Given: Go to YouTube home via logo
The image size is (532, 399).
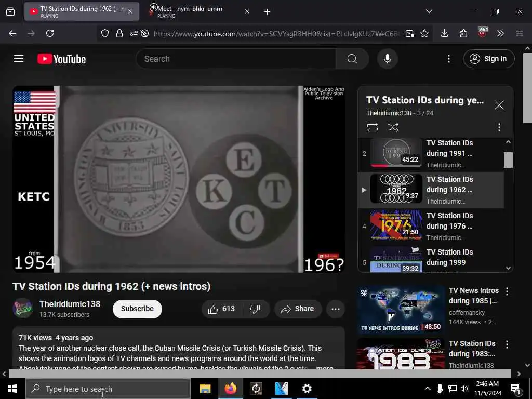Looking at the screenshot, I should coord(61,59).
